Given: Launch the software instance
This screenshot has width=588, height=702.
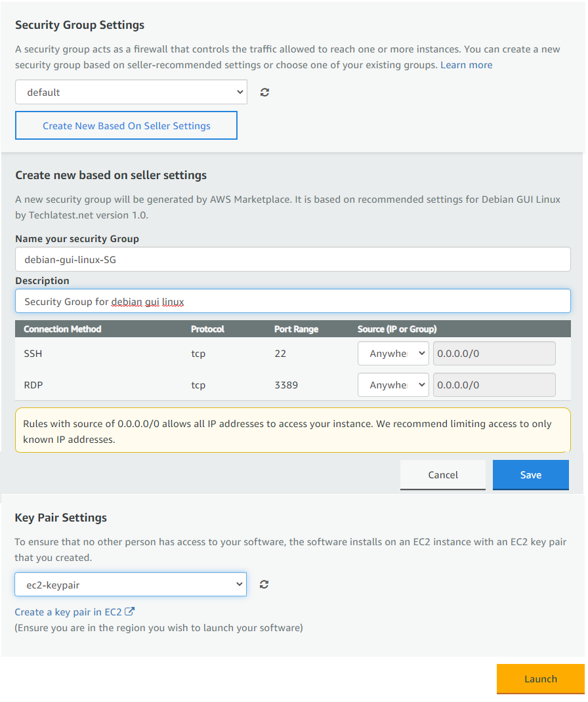Looking at the screenshot, I should click(541, 679).
